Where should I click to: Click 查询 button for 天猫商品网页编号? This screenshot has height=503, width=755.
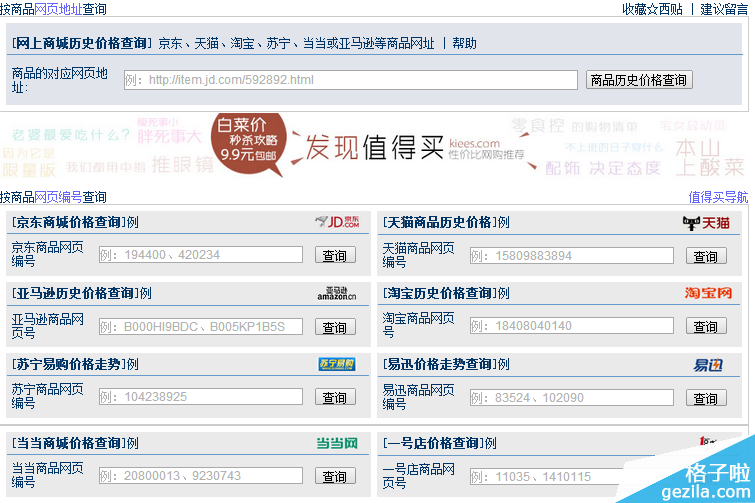pyautogui.click(x=706, y=256)
